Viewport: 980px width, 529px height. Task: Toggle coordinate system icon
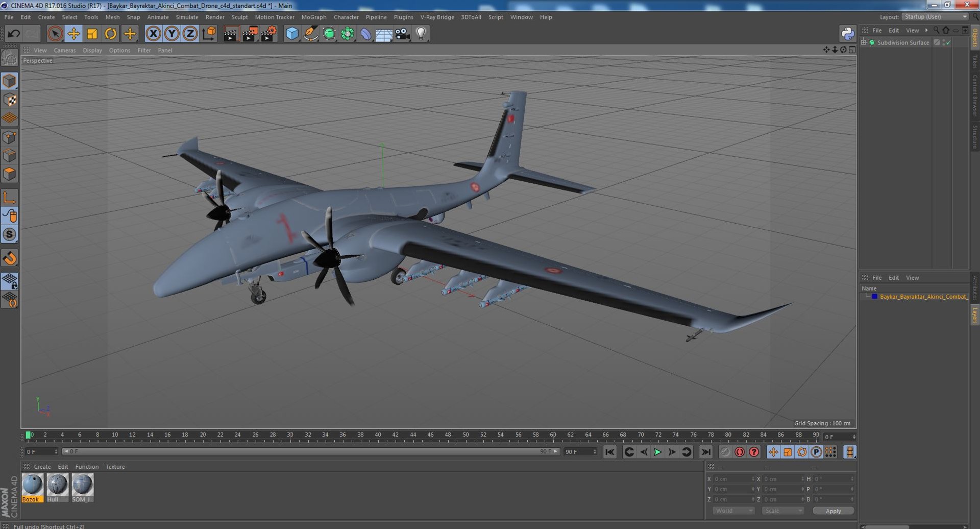(x=209, y=34)
